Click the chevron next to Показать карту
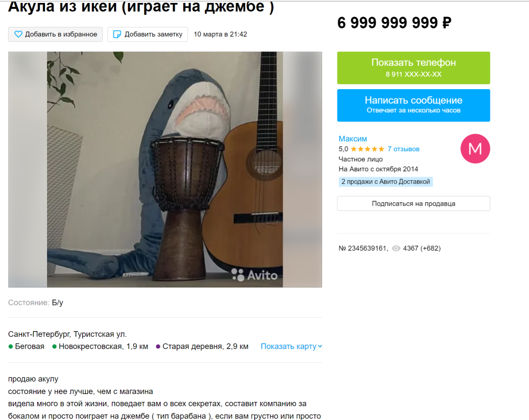 point(320,346)
